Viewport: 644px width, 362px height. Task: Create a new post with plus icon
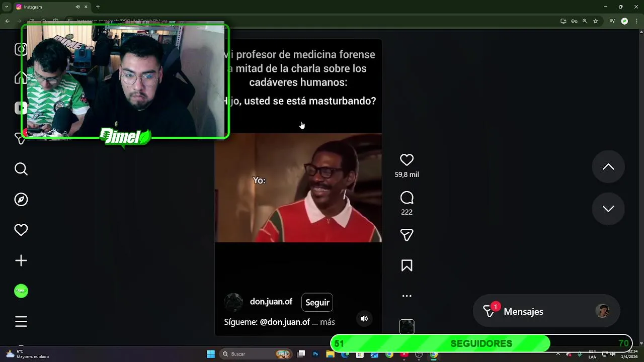(21, 260)
